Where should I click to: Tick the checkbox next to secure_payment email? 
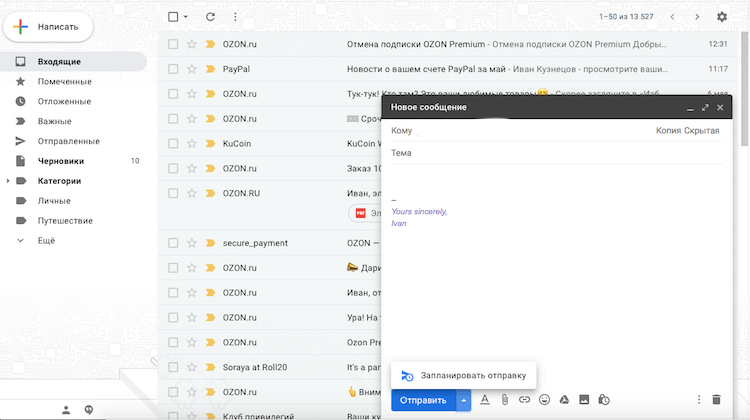(173, 243)
